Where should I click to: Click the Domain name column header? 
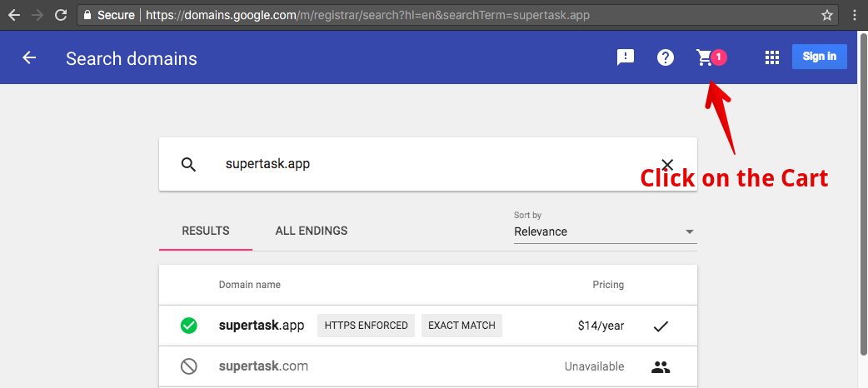pos(250,285)
